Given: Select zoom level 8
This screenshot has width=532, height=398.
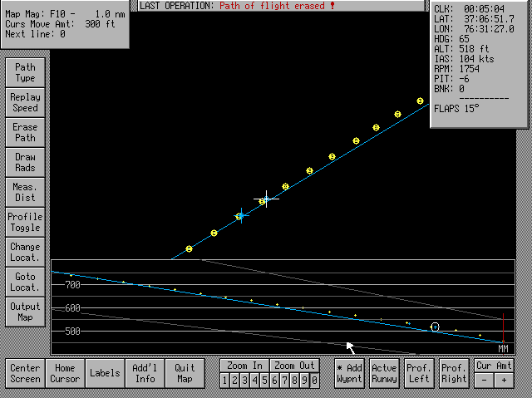Looking at the screenshot, I should pyautogui.click(x=294, y=381).
